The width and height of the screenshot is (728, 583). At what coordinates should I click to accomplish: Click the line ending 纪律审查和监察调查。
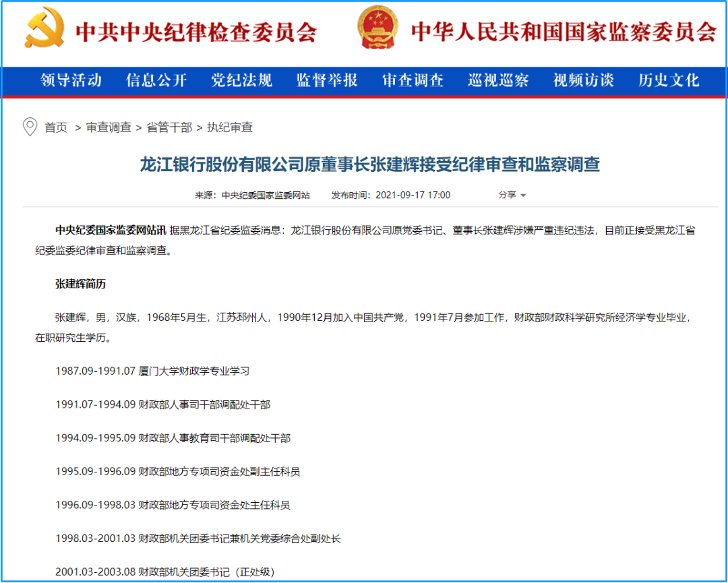[104, 251]
